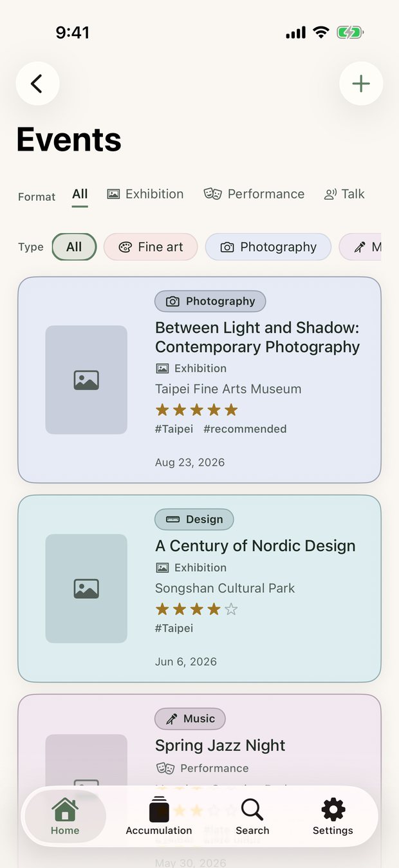Viewport: 399px width, 868px height.
Task: Open thumbnail of Between Light and Shadow
Action: point(86,380)
